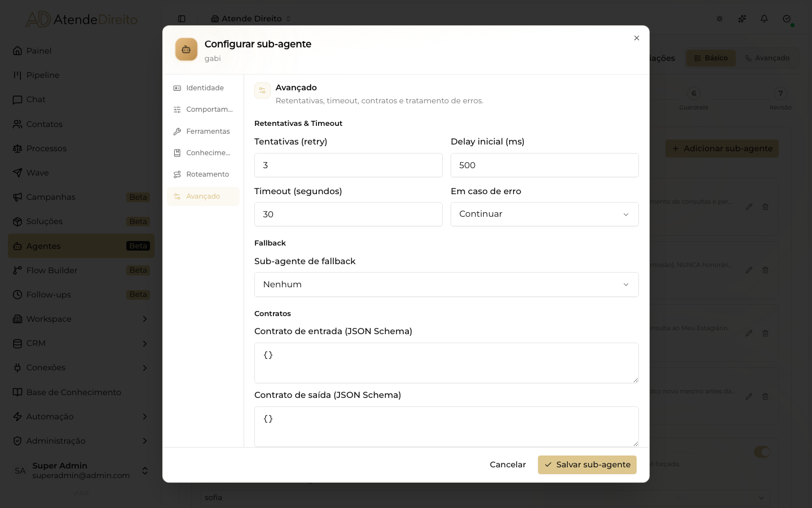This screenshot has height=508, width=812.
Task: Open the Em caso de erro dropdown
Action: click(x=545, y=214)
